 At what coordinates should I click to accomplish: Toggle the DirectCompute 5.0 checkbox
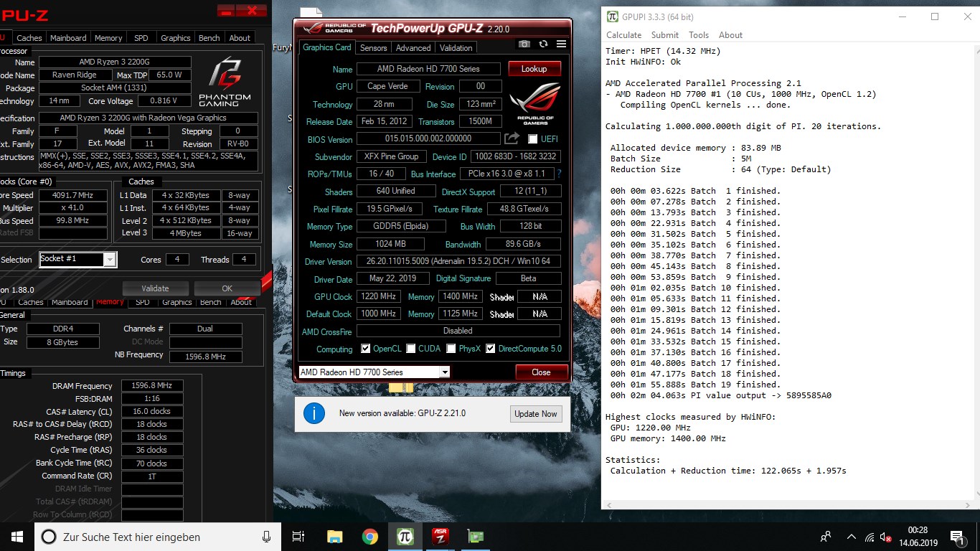(x=491, y=349)
